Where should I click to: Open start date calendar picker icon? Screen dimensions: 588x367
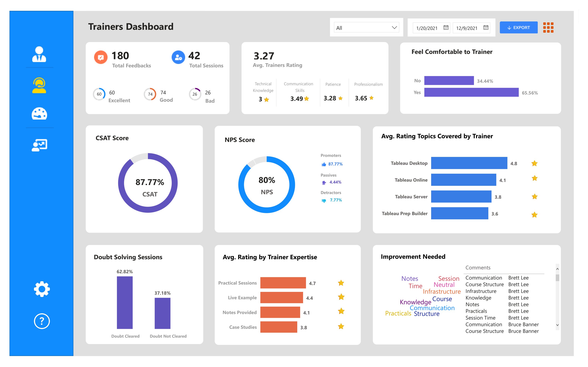[x=446, y=28]
